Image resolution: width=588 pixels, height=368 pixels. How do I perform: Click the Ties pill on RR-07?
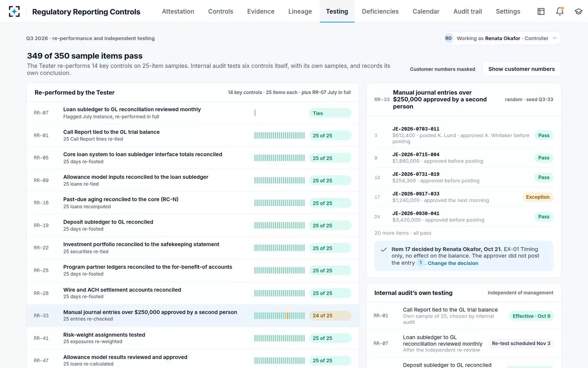point(330,113)
